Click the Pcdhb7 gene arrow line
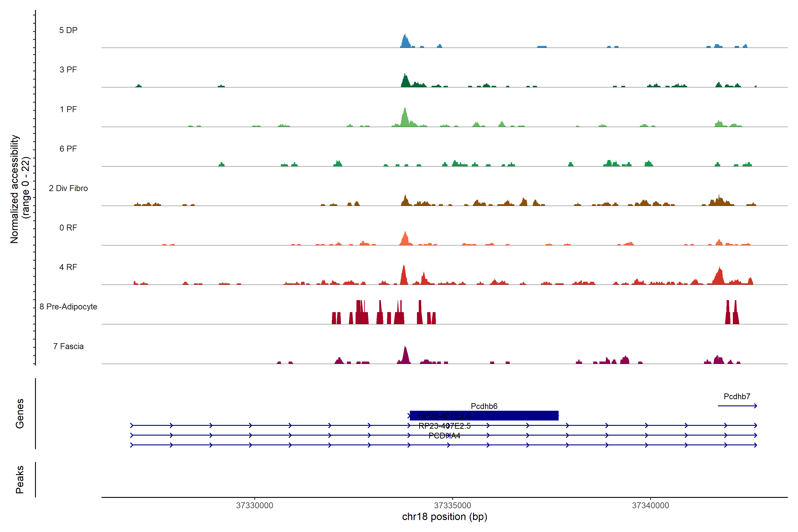 tap(737, 406)
